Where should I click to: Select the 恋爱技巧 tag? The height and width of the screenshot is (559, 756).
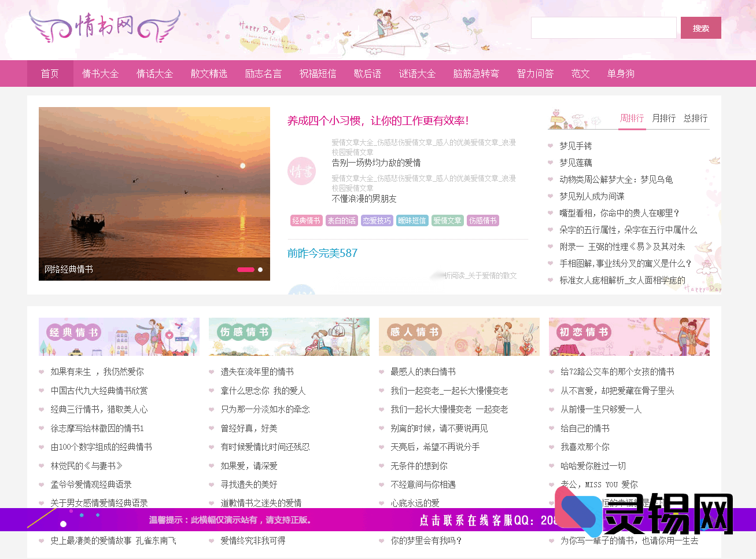pyautogui.click(x=377, y=220)
